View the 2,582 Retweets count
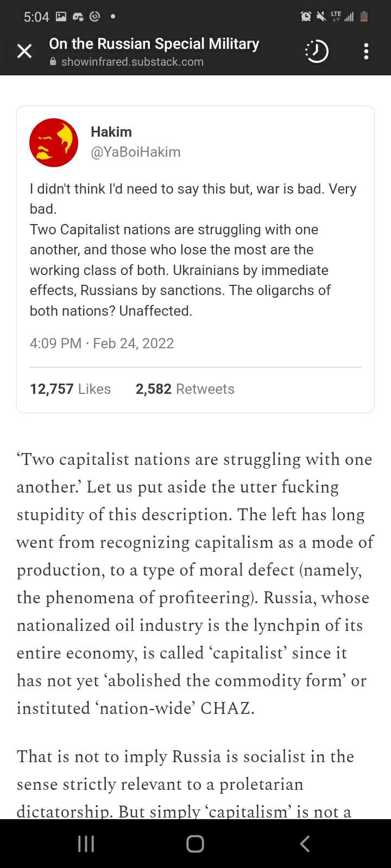Viewport: 391px width, 868px height. pos(185,389)
